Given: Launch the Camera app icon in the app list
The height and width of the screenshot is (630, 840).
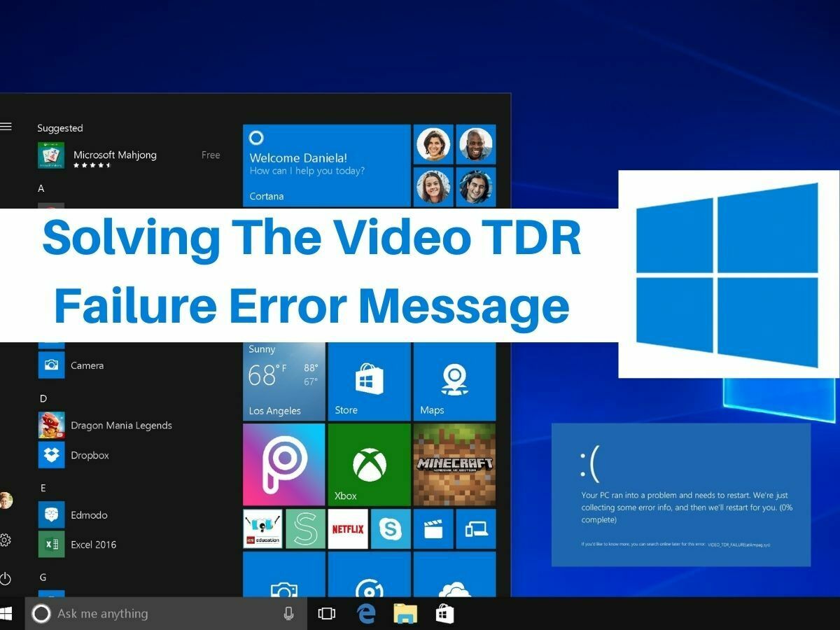Looking at the screenshot, I should [x=51, y=365].
